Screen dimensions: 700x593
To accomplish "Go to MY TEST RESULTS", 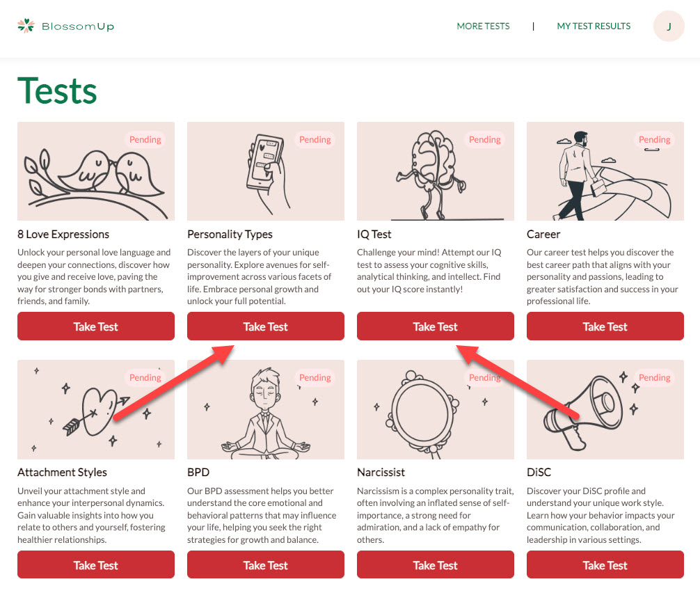I will [594, 26].
